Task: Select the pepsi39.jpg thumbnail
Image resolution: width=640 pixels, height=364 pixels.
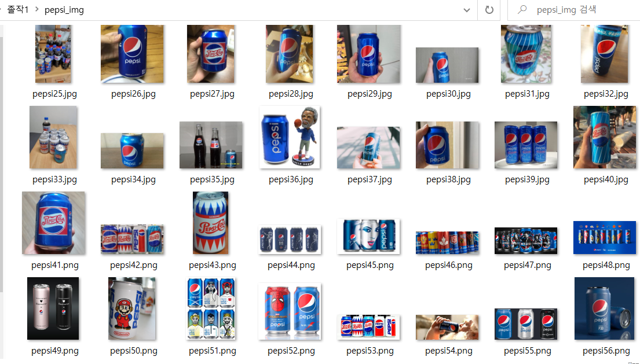Action: 526,145
